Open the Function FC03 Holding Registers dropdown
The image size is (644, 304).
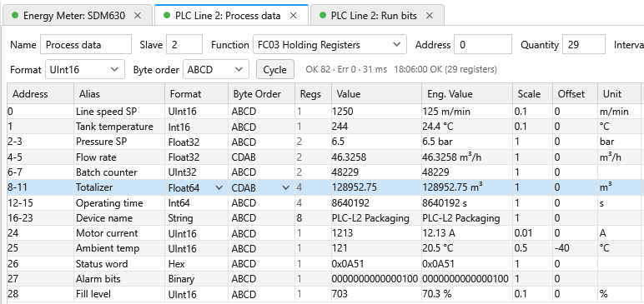tap(330, 45)
